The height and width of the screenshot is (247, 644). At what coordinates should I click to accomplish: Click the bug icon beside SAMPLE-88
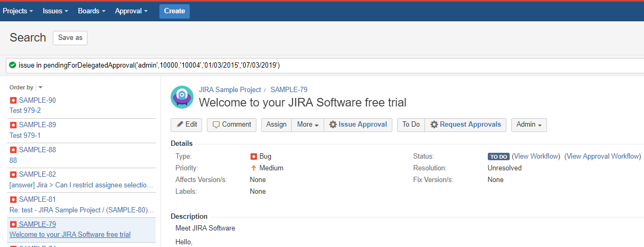tap(13, 150)
